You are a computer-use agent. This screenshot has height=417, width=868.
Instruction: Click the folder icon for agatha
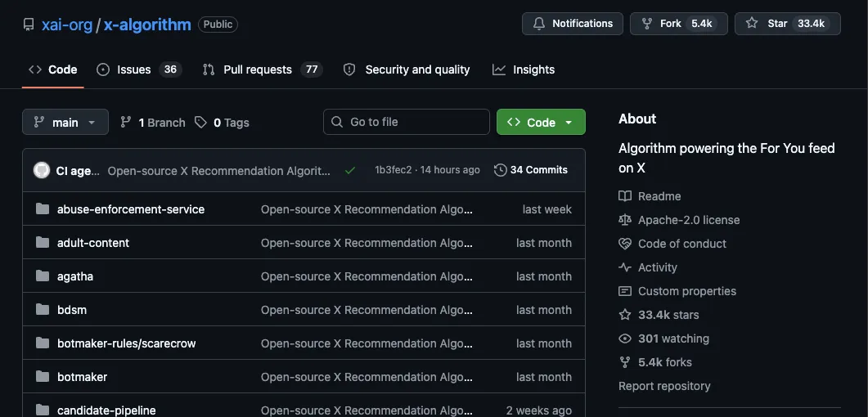click(x=43, y=276)
